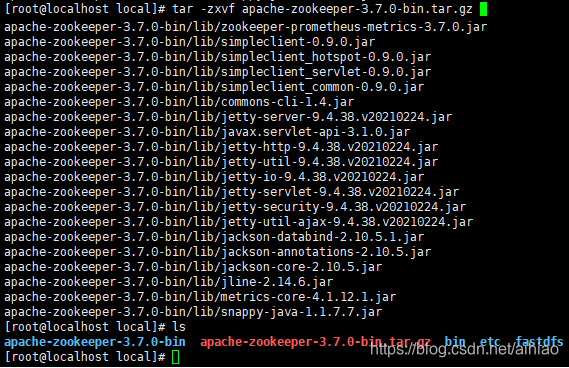569x368 pixels.
Task: Select the metrics-core-4.1.12.1.jar line
Action: (x=200, y=297)
